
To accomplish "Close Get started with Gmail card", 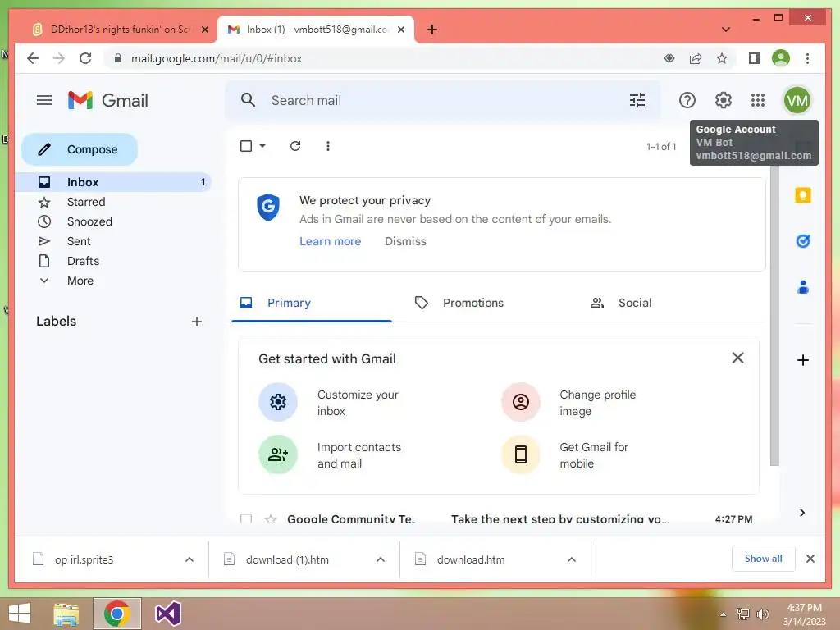I will click(737, 358).
